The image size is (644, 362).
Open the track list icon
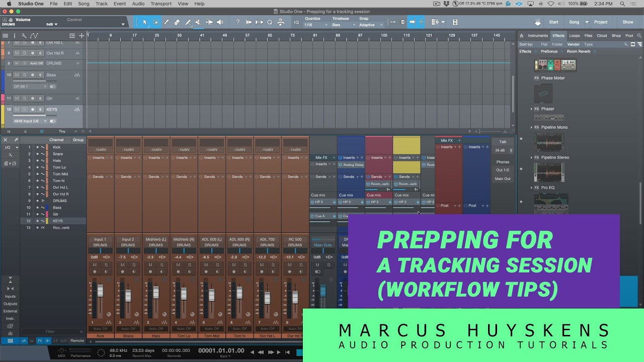tap(72, 36)
